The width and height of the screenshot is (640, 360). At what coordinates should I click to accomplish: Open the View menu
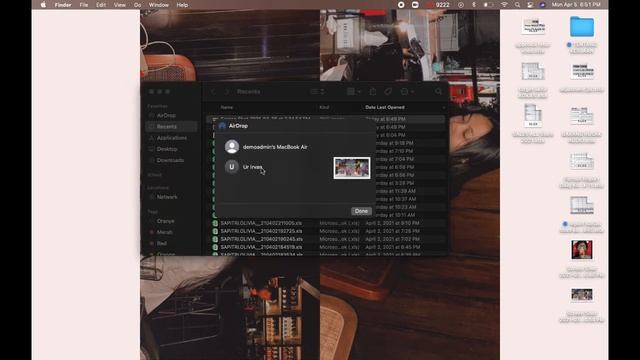tap(120, 5)
